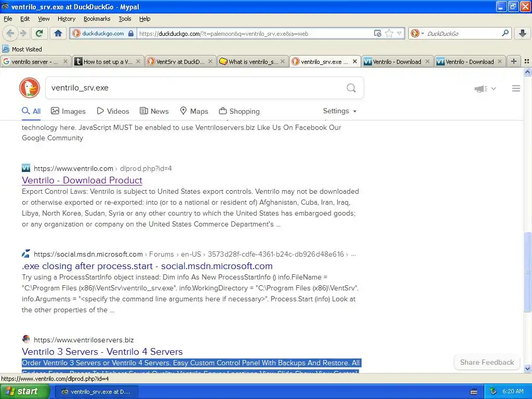The height and width of the screenshot is (399, 532).
Task: Go forward with the Forward arrow
Action: (x=23, y=33)
